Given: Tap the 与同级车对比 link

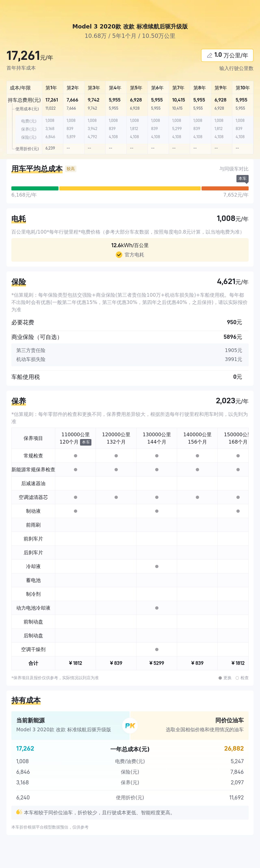Looking at the screenshot, I should click(234, 169).
